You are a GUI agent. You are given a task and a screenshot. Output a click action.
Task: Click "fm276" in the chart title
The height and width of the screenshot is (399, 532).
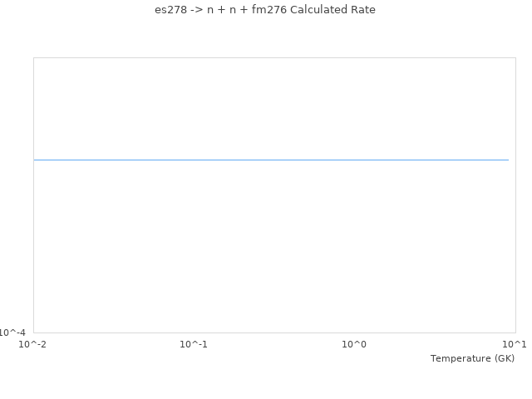tap(268, 10)
